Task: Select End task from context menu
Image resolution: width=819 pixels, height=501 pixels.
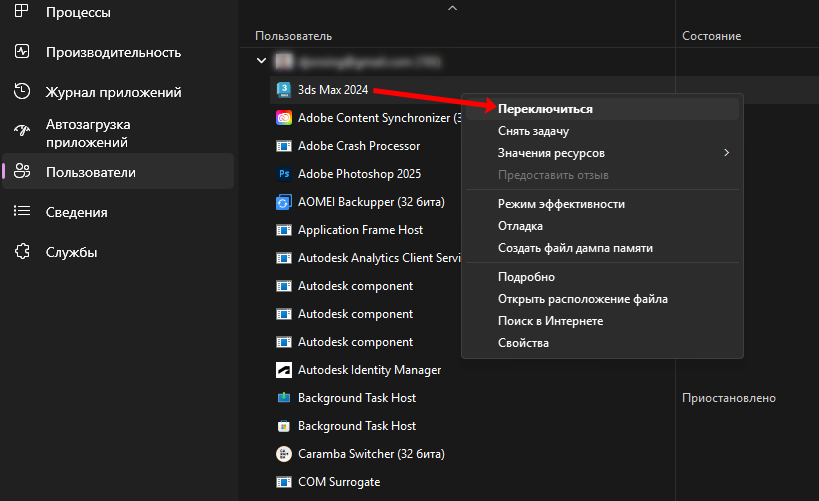Action: click(x=533, y=130)
